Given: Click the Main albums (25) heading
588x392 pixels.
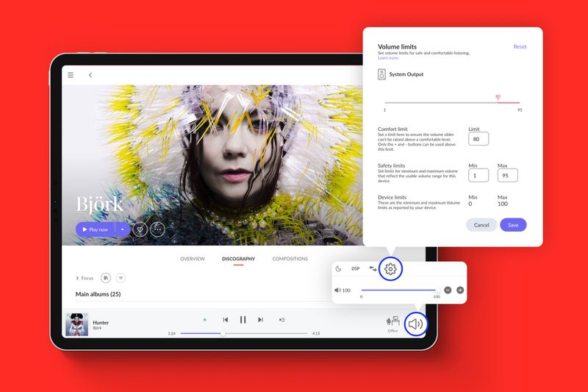Looking at the screenshot, I should point(98,294).
